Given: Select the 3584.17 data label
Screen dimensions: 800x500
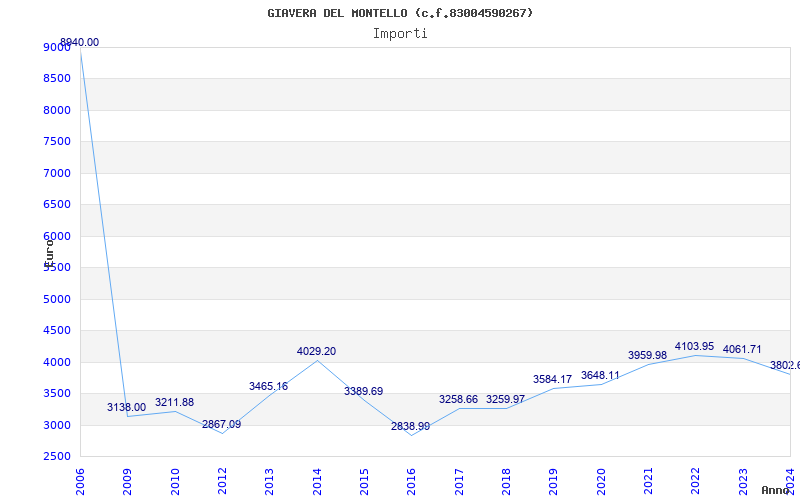Looking at the screenshot, I should 553,380.
